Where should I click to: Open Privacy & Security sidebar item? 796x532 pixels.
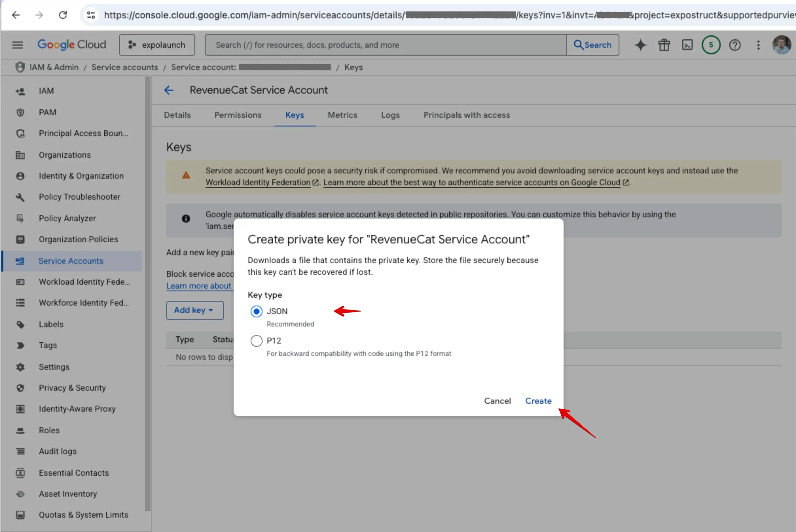pos(72,388)
